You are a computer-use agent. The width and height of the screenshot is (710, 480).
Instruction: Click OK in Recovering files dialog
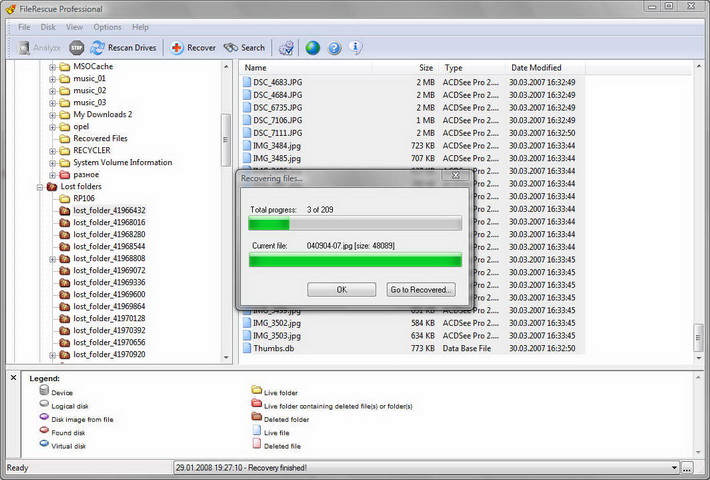coord(341,289)
